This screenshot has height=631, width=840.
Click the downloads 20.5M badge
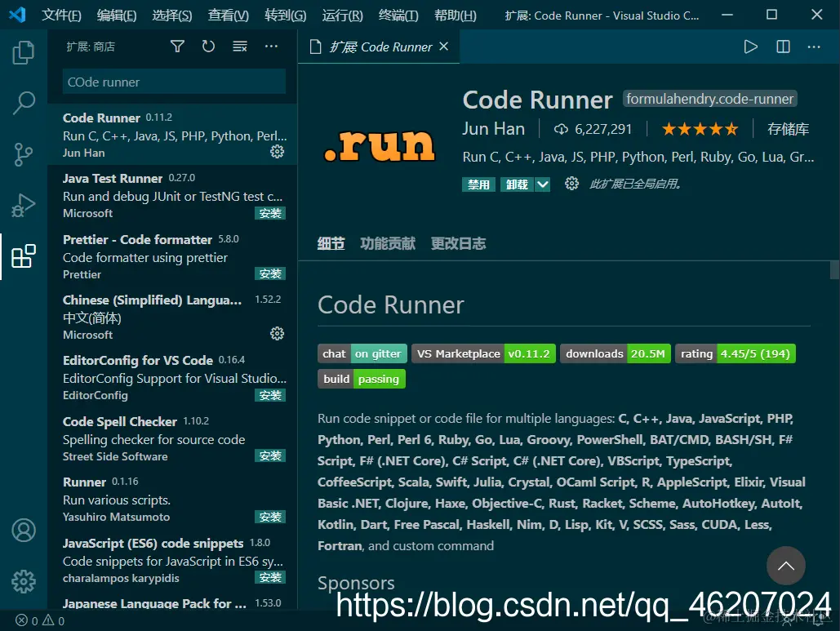(x=615, y=353)
